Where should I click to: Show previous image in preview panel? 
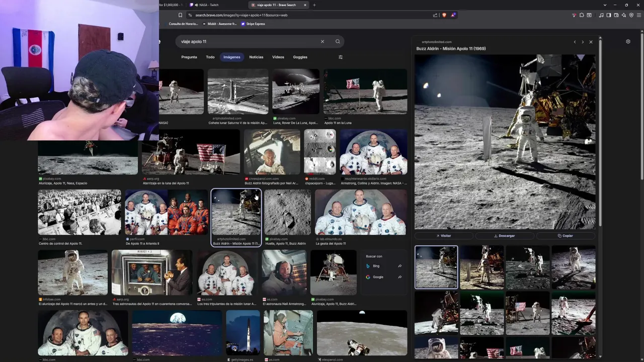coord(575,42)
